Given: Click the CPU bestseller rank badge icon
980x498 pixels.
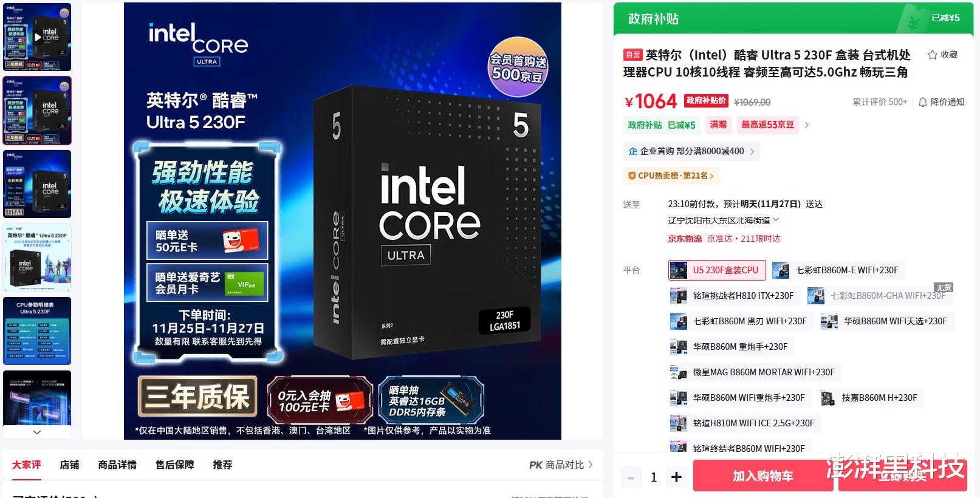Looking at the screenshot, I should [632, 176].
